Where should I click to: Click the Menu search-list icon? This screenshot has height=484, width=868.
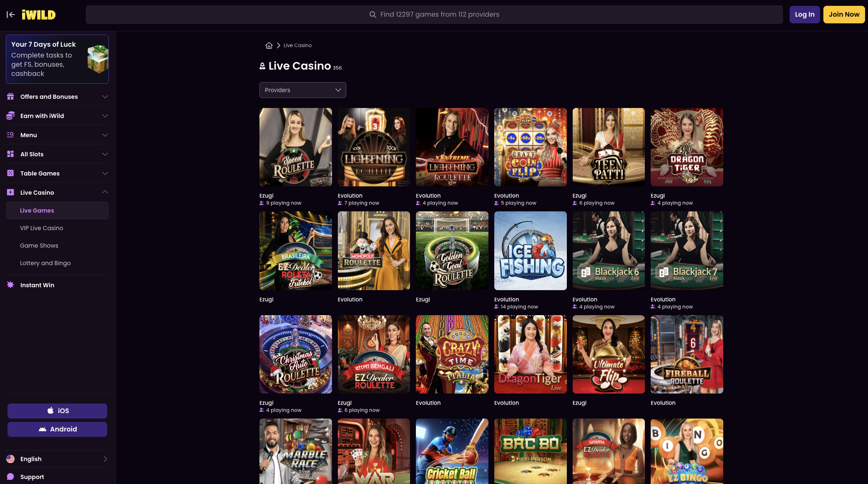click(10, 135)
